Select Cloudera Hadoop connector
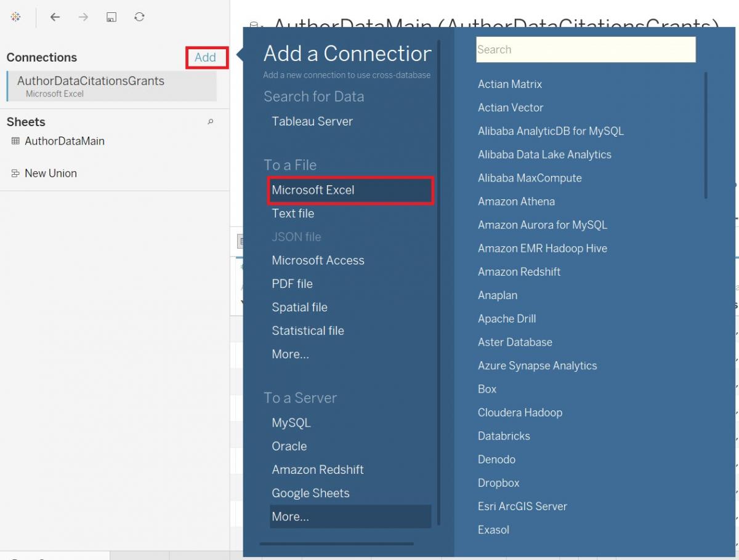The width and height of the screenshot is (739, 560). (x=520, y=412)
